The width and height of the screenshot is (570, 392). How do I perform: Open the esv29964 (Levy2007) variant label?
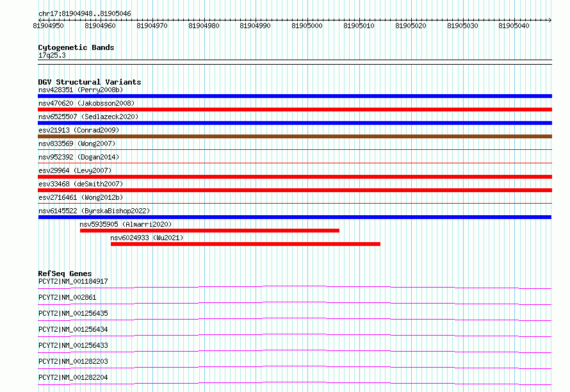coord(75,170)
